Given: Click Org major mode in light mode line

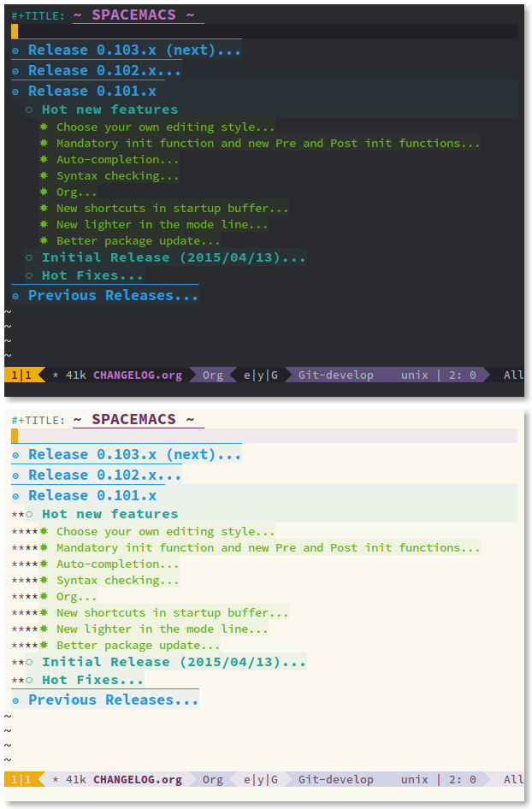Looking at the screenshot, I should click(x=213, y=780).
